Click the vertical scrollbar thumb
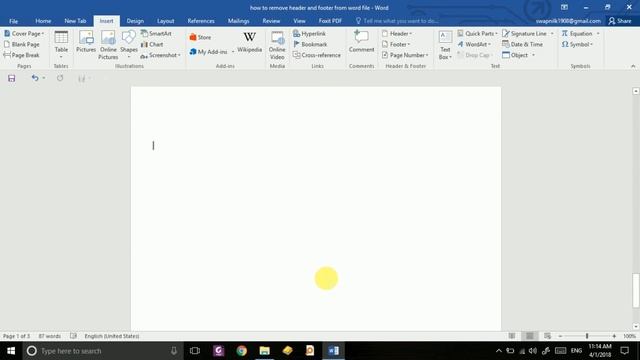Image resolution: width=640 pixels, height=360 pixels. coord(636,290)
